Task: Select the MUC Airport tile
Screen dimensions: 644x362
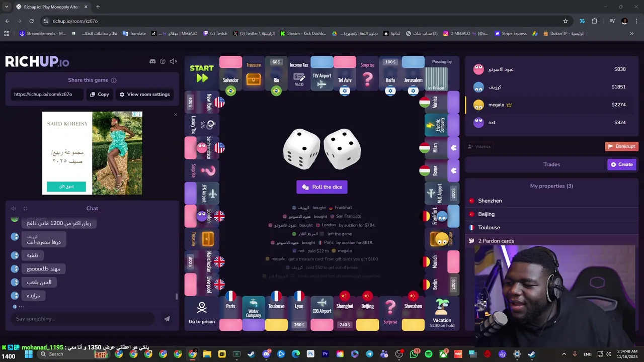Action: [442, 194]
